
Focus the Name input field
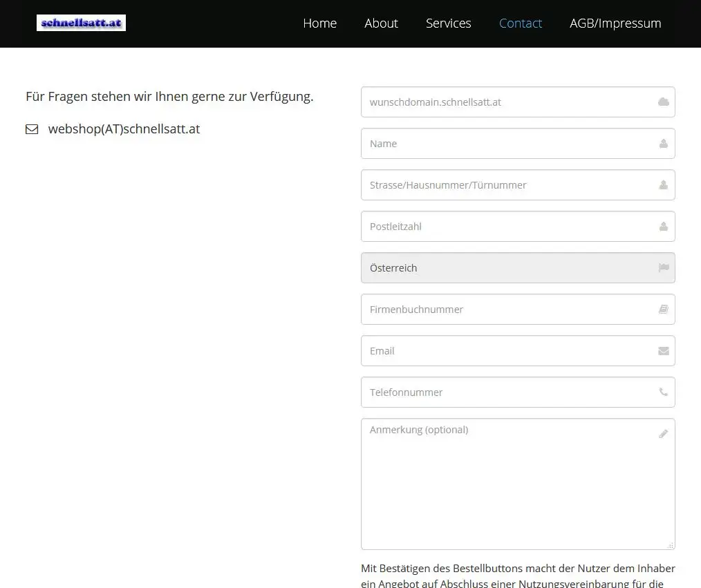click(518, 144)
